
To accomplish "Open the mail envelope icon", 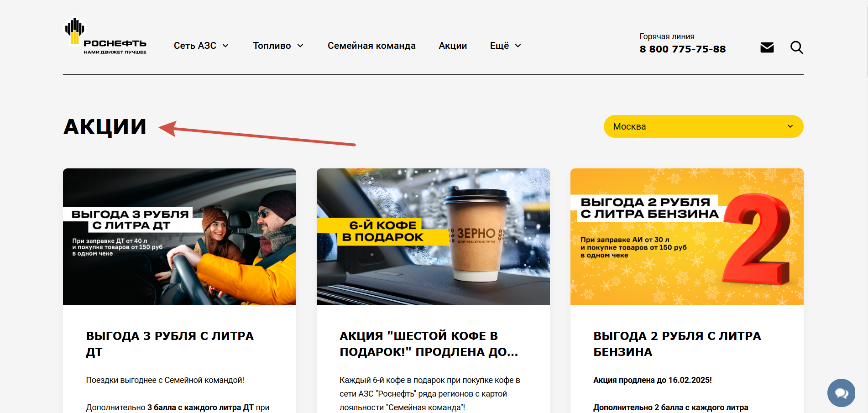I will [x=767, y=47].
